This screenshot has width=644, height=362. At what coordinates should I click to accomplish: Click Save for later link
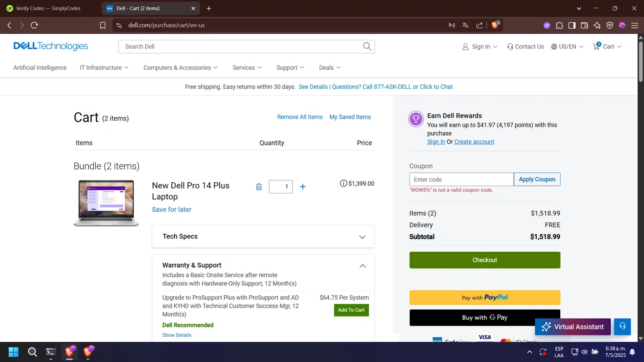pyautogui.click(x=172, y=209)
